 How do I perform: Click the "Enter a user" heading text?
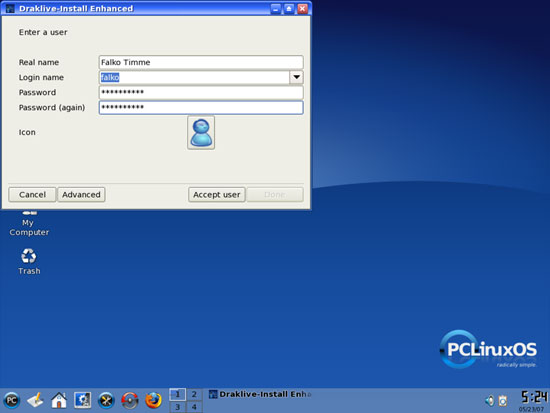pos(43,32)
